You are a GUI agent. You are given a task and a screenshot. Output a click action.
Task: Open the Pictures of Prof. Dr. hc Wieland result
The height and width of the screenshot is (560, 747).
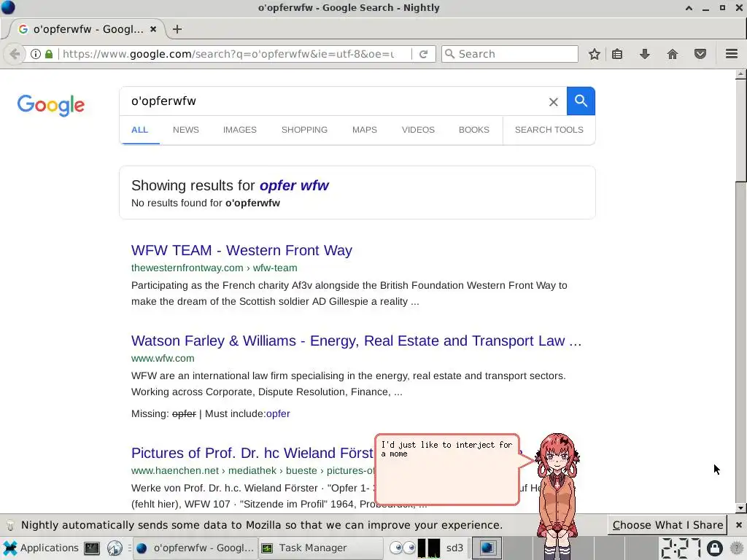click(x=252, y=453)
